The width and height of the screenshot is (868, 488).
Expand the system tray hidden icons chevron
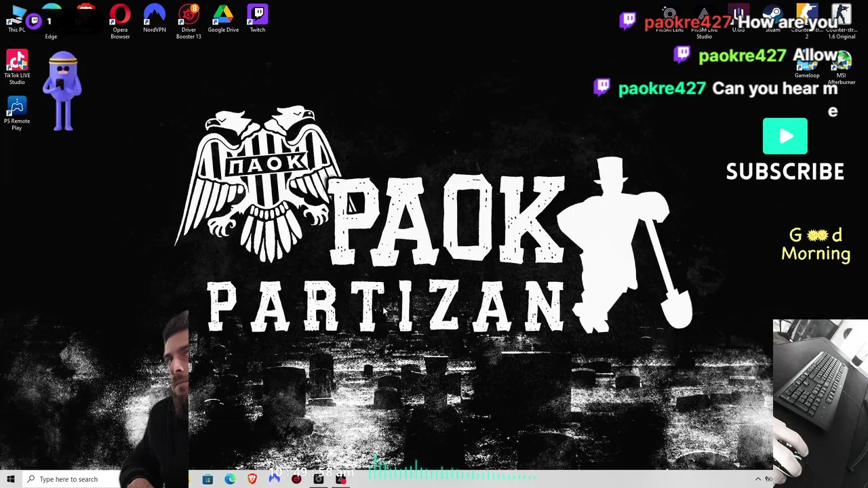click(x=758, y=479)
